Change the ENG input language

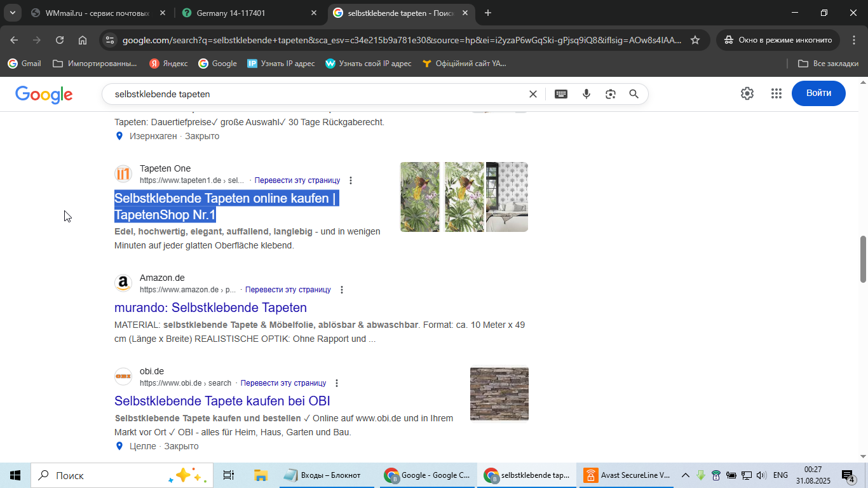click(x=780, y=475)
